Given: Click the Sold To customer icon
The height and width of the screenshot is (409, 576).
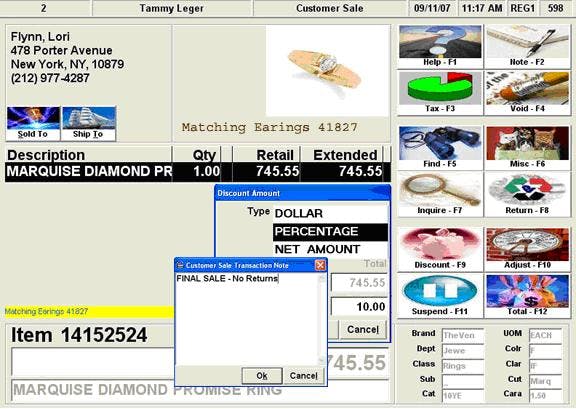Looking at the screenshot, I should click(x=33, y=123).
